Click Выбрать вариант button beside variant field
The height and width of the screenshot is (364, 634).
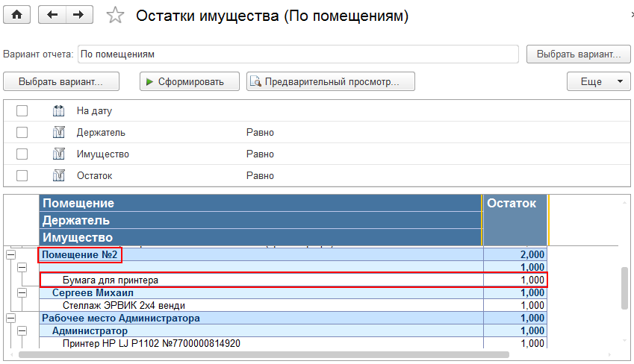[x=578, y=54]
